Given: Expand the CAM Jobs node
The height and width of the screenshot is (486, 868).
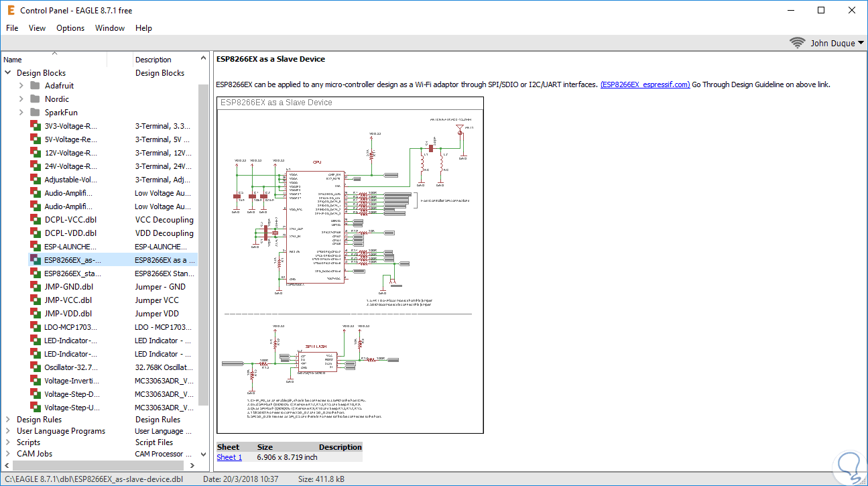Looking at the screenshot, I should 8,454.
